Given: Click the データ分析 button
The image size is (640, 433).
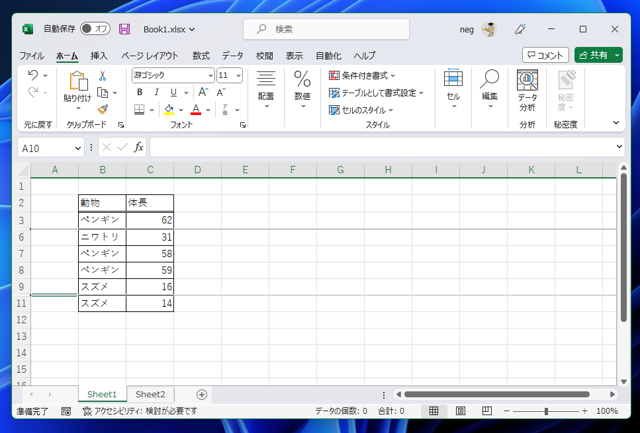Looking at the screenshot, I should coord(527,91).
